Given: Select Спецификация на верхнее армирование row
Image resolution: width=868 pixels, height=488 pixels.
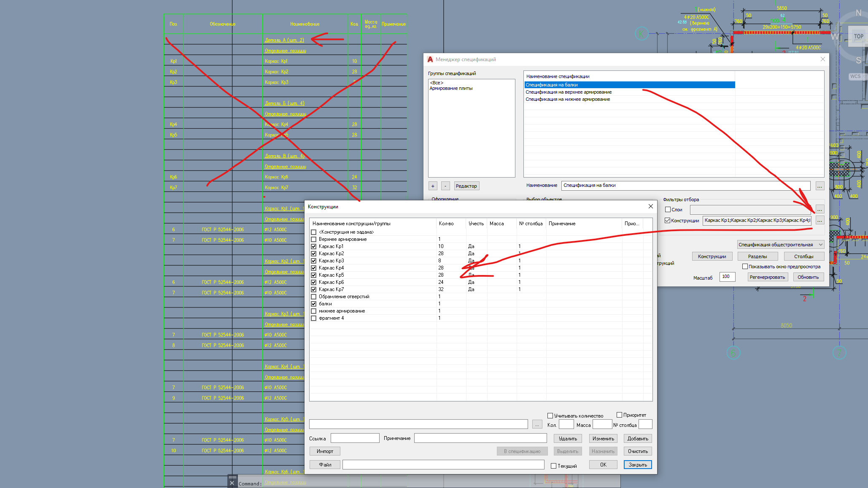Looking at the screenshot, I should pyautogui.click(x=568, y=92).
